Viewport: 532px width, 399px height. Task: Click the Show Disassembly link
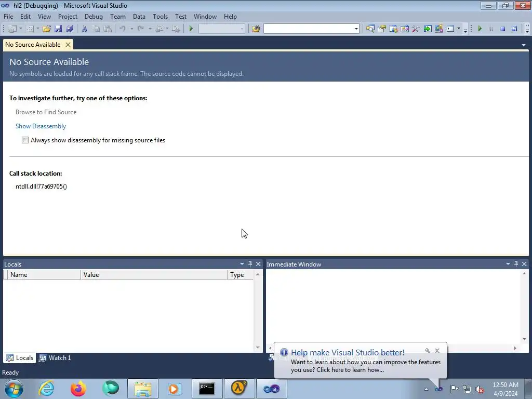click(x=41, y=126)
